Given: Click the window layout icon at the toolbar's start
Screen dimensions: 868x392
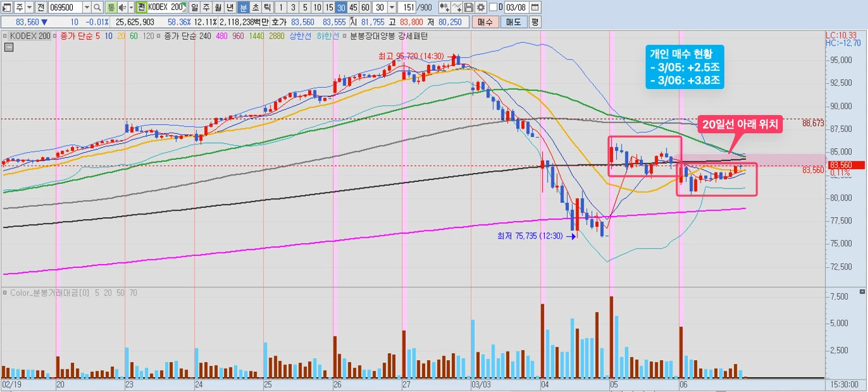Looking at the screenshot, I should [x=7, y=7].
